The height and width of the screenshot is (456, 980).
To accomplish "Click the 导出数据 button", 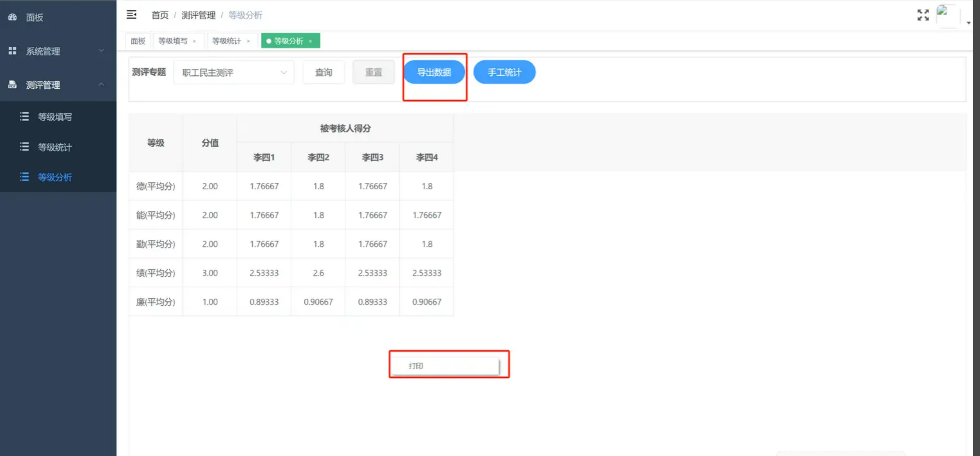I will click(x=434, y=72).
